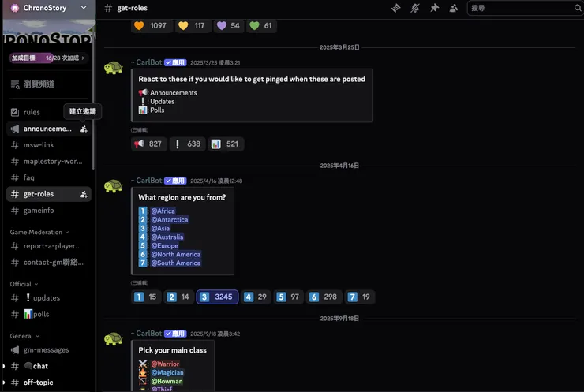Focus the search input field
Viewport: 584px width, 392px height.
click(522, 8)
